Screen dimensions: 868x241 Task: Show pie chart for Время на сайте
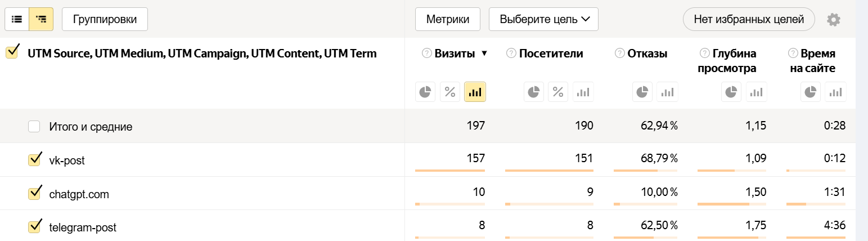pos(811,92)
